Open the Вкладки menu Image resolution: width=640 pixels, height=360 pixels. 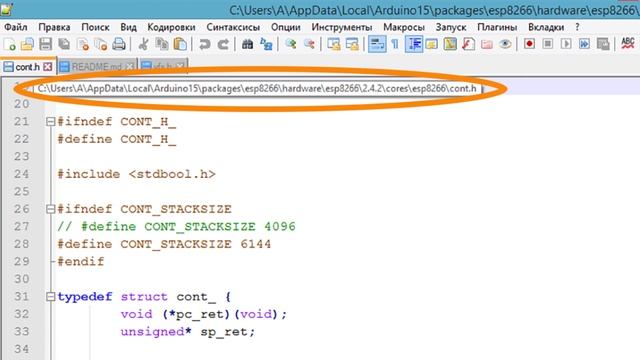coord(546,27)
